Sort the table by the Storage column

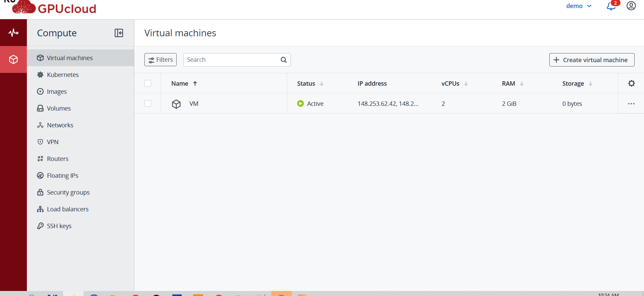578,83
